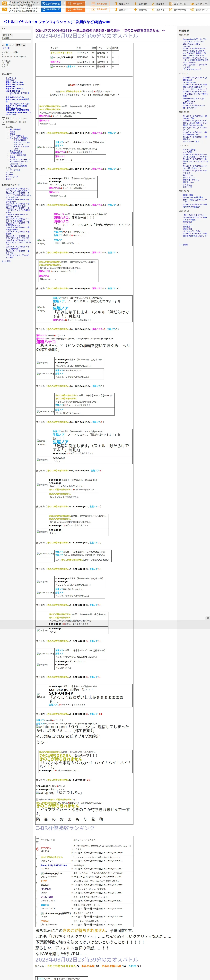Open トップページ in the menu
The height and width of the screenshot is (980, 210).
11,78
